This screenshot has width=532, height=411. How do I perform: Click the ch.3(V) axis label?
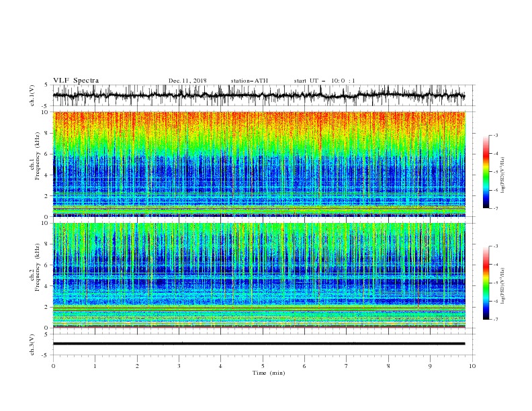click(32, 345)
